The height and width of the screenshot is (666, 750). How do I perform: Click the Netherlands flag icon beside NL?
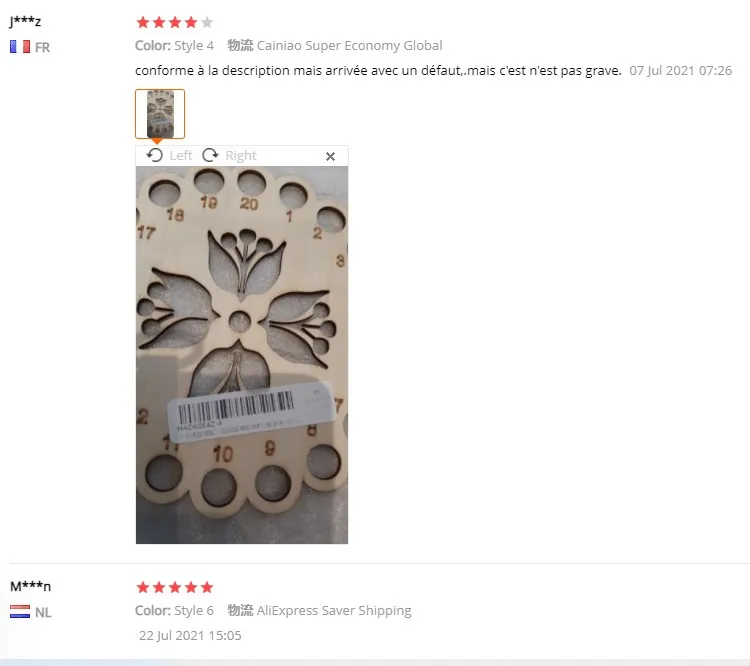[x=20, y=612]
